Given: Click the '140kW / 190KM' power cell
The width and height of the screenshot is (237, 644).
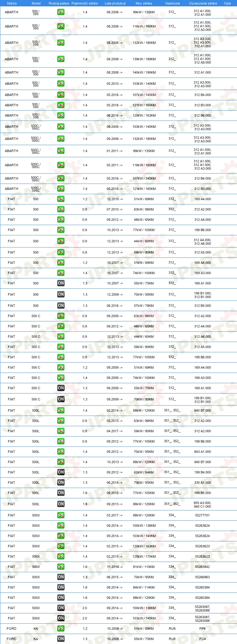Looking at the screenshot, I should (144, 72).
